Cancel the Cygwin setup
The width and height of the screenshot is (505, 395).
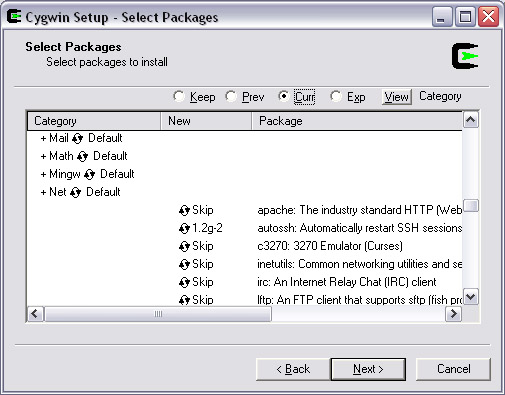click(453, 369)
